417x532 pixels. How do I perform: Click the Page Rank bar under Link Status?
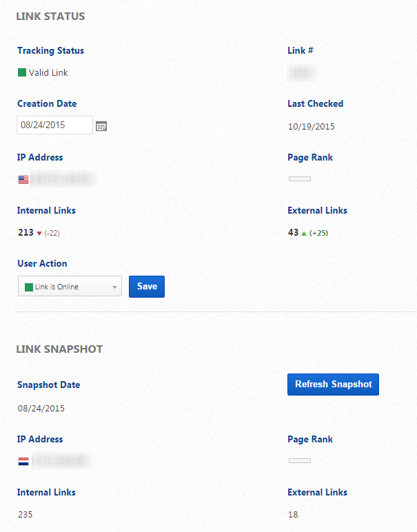pos(299,179)
